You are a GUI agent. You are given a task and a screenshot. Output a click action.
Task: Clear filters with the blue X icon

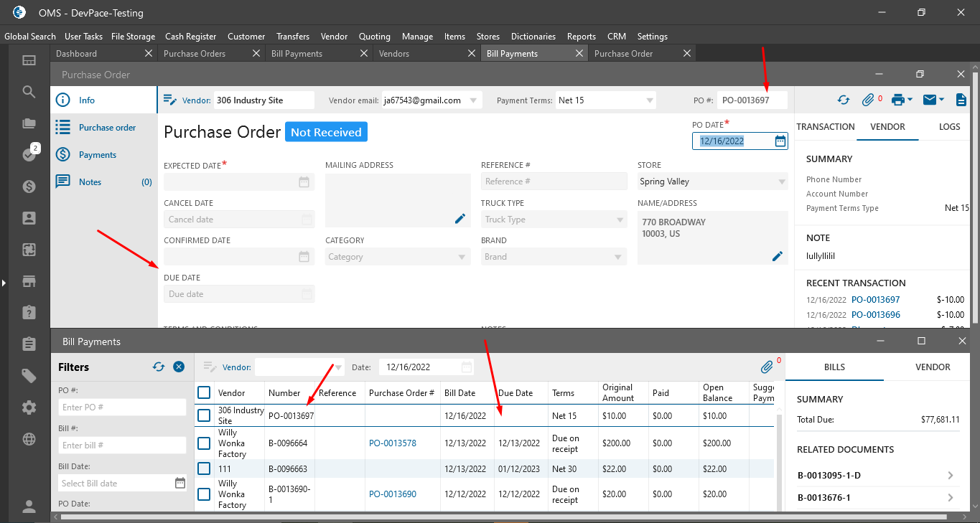(179, 367)
